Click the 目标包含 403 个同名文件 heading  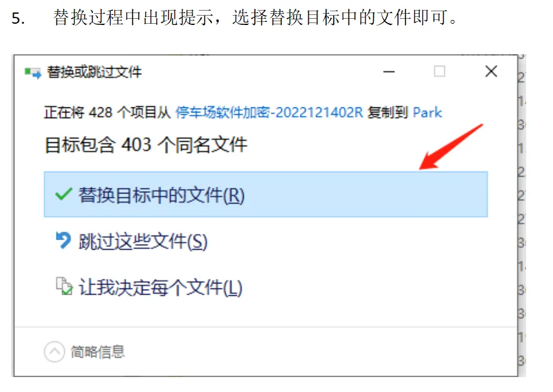[146, 145]
